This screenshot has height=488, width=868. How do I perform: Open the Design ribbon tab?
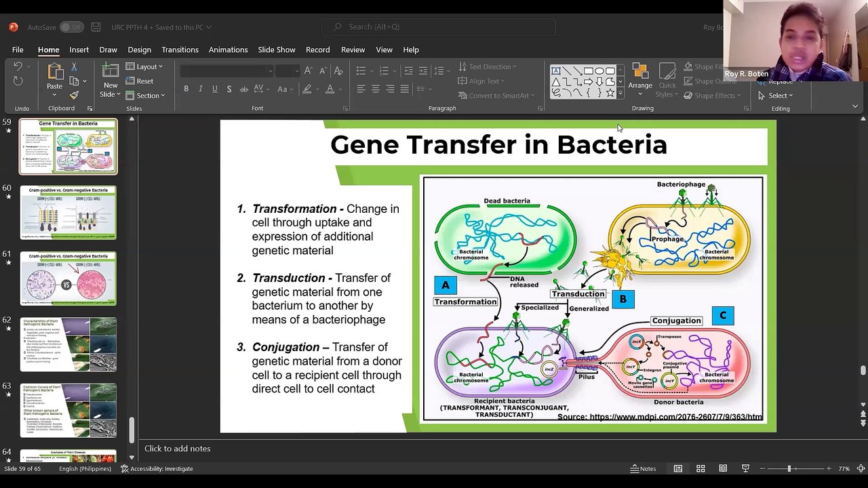[139, 49]
